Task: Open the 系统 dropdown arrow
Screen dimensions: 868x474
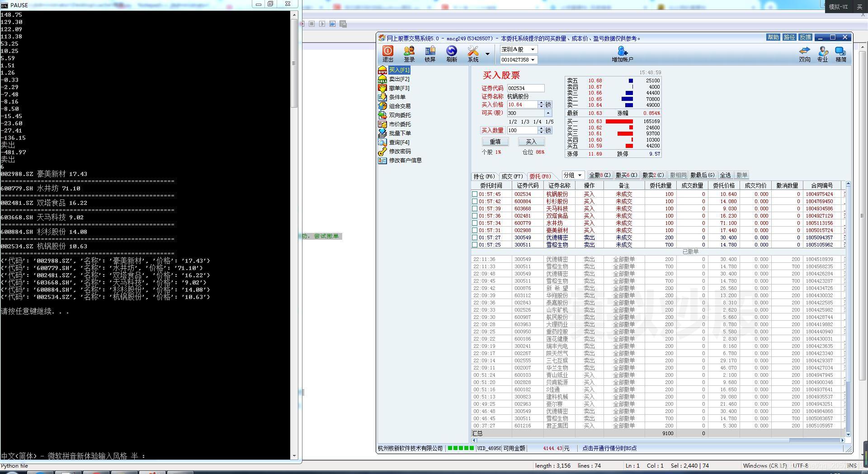Action: point(487,54)
